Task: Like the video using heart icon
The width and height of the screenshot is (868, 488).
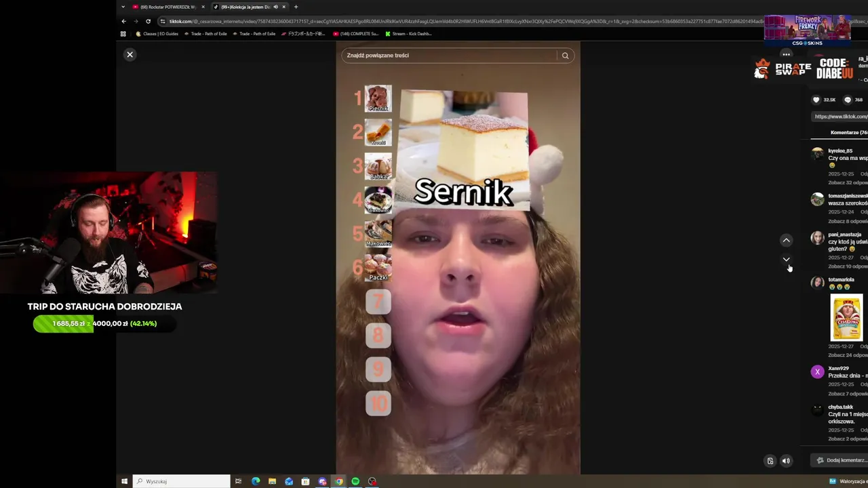Action: tap(816, 100)
